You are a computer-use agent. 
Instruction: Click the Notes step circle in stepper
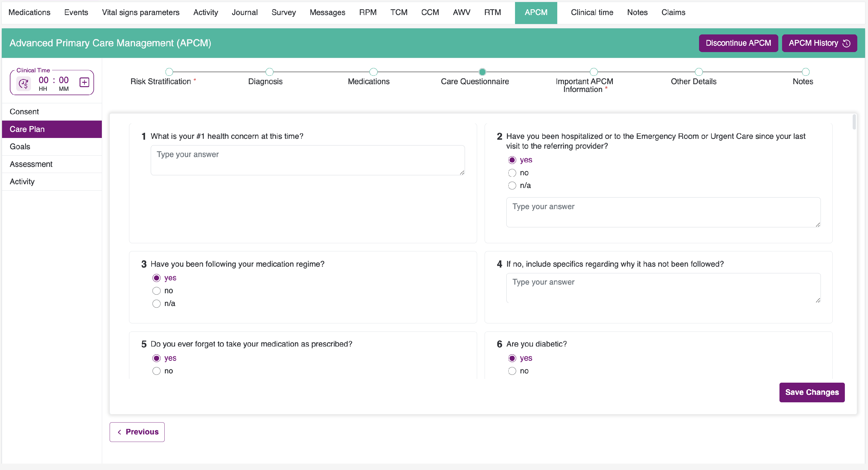[x=806, y=72]
